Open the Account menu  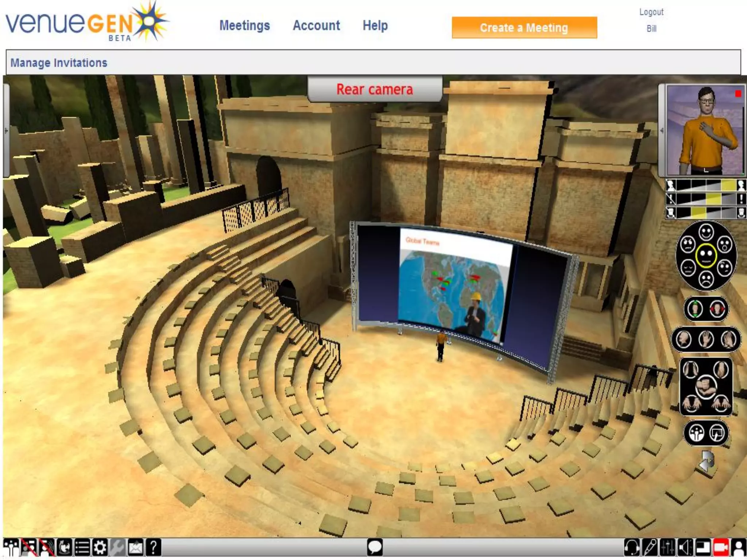tap(316, 26)
